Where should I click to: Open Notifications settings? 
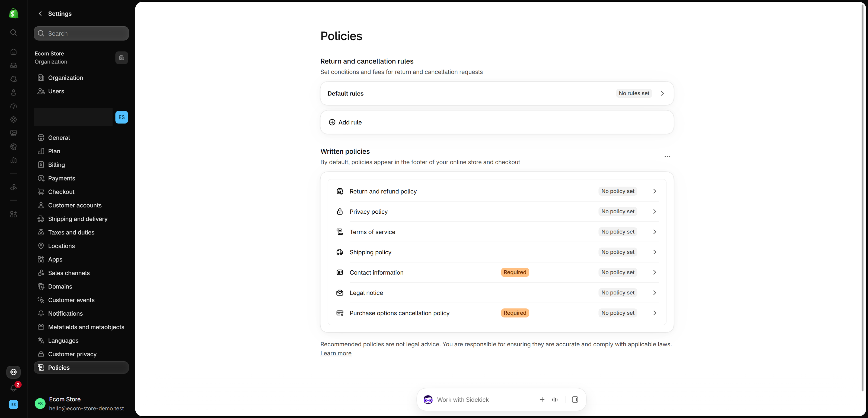tap(81, 313)
